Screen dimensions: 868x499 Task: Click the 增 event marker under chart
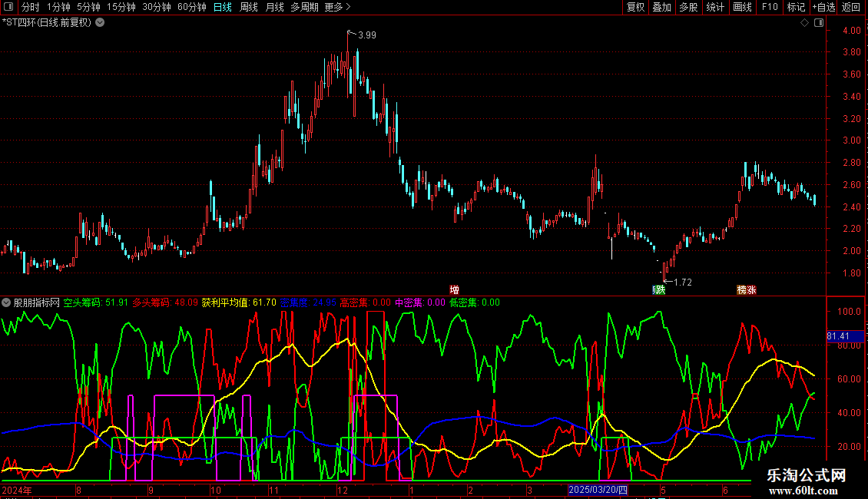coord(455,290)
